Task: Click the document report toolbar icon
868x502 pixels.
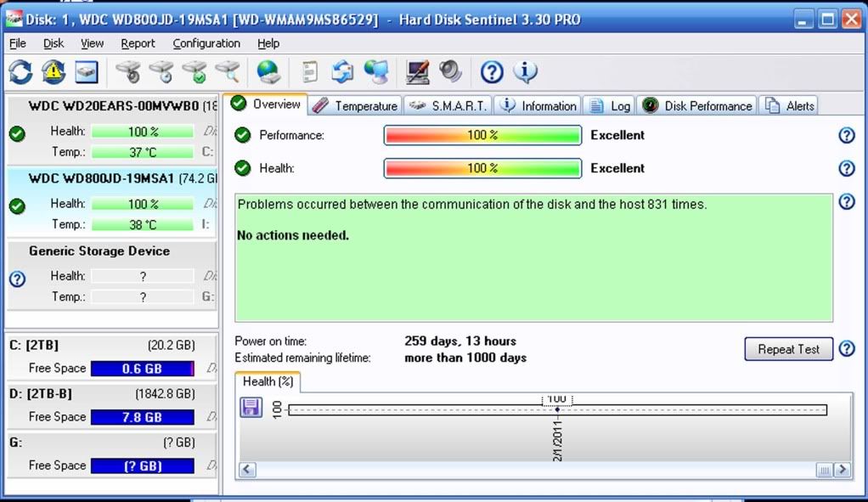Action: pos(310,72)
